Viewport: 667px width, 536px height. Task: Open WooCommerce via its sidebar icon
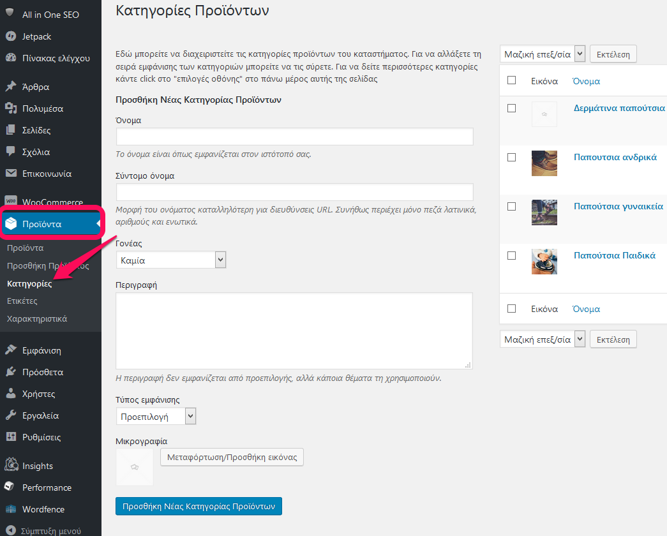(x=11, y=201)
